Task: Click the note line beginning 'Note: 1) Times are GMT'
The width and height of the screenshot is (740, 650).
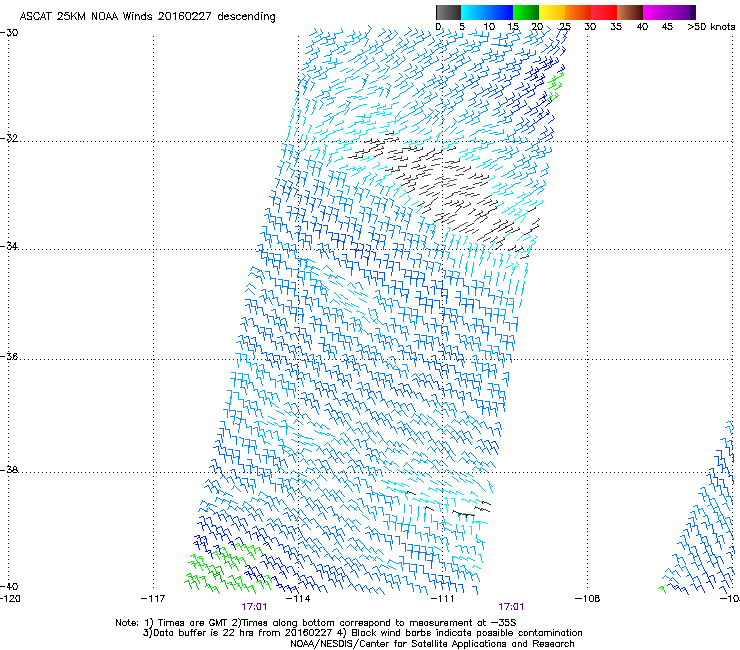Action: [x=316, y=623]
